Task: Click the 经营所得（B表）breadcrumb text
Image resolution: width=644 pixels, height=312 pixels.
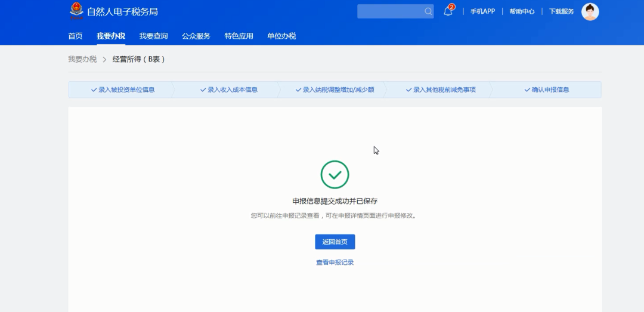Action: point(139,59)
